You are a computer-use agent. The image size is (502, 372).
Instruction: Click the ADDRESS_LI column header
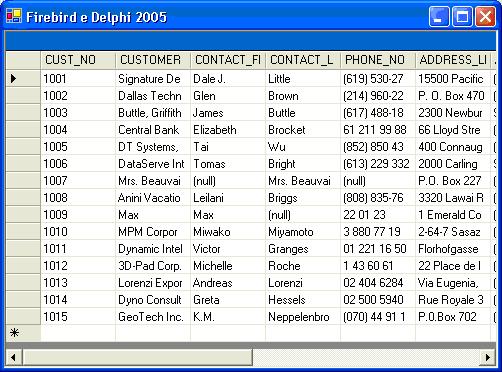point(453,60)
